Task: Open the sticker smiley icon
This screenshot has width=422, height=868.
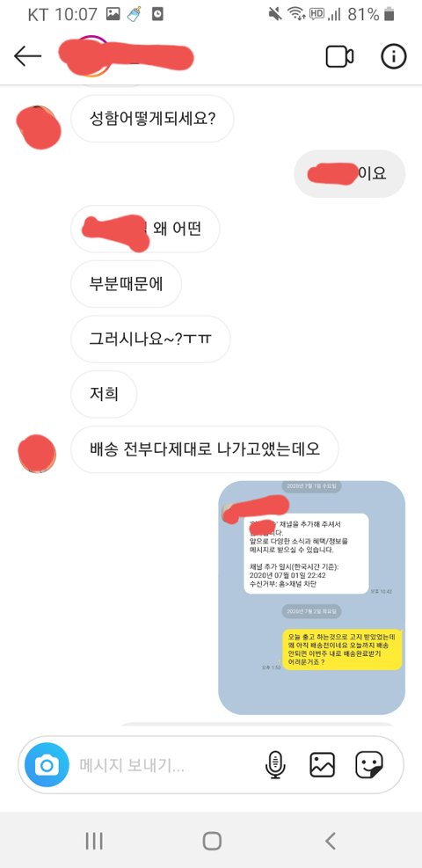Action: [369, 765]
